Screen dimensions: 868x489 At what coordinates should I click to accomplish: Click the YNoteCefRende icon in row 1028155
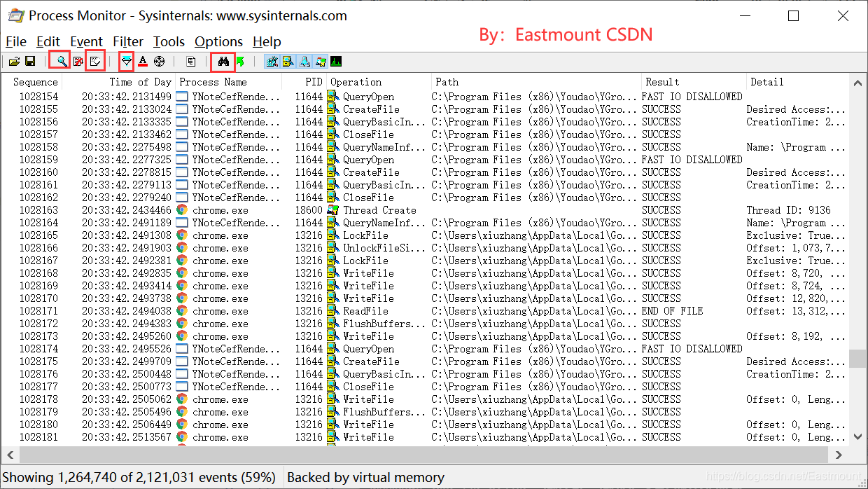182,109
